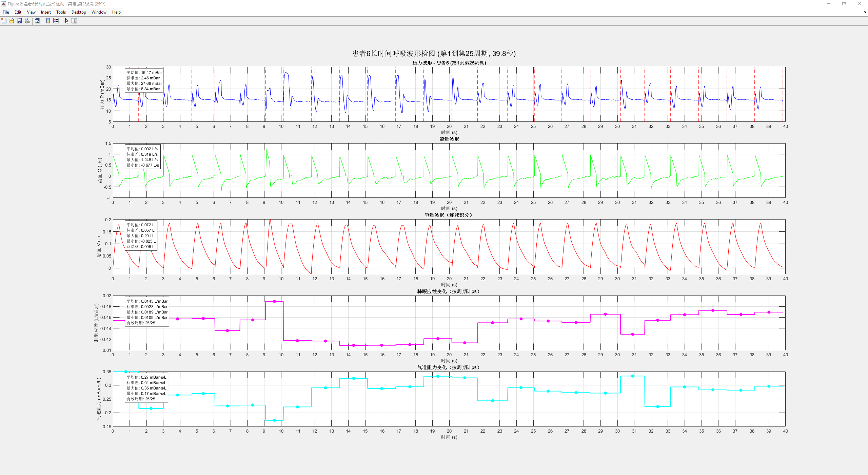Click the lowest cyan resistance marker near 9.6 s
The image size is (868, 475).
(274, 420)
